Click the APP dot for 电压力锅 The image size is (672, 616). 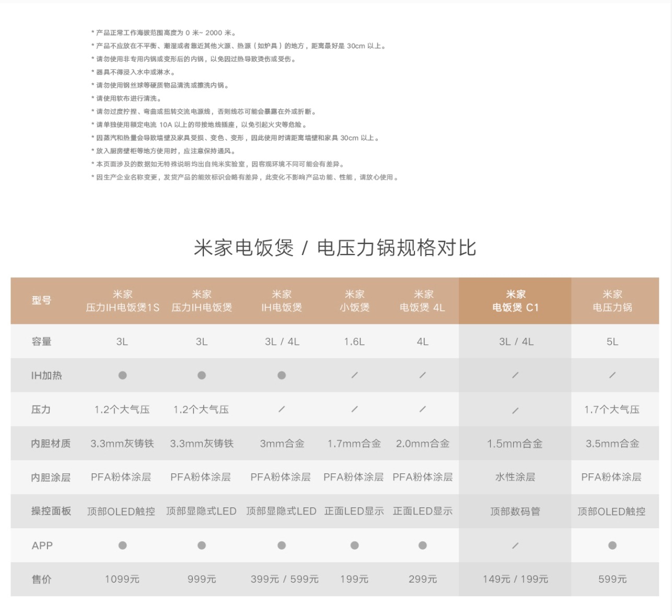click(x=612, y=545)
